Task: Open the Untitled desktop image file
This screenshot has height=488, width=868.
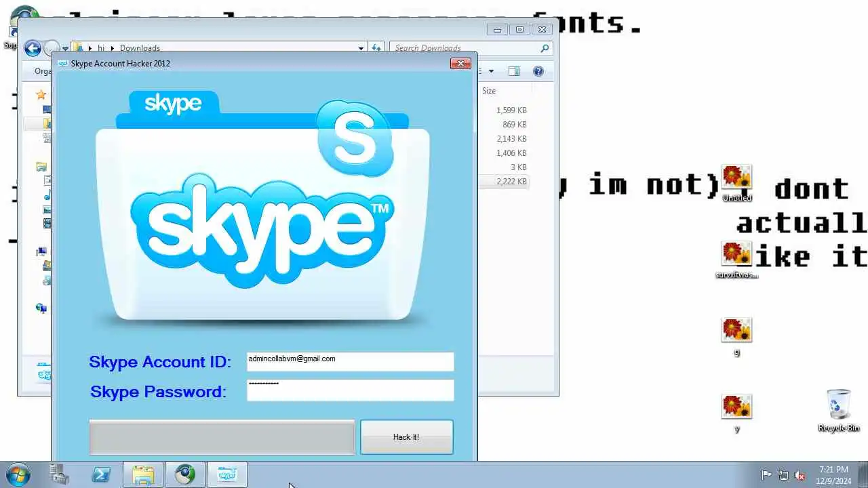Action: coord(737,183)
